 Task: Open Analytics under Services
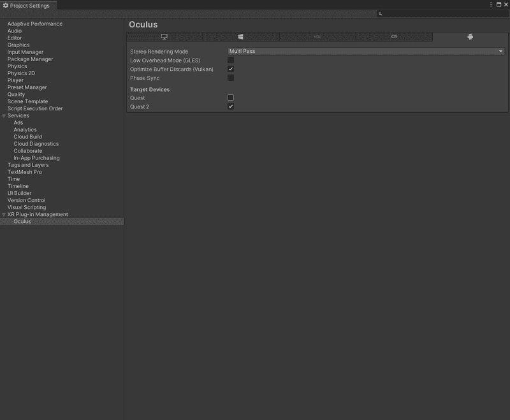pos(25,130)
